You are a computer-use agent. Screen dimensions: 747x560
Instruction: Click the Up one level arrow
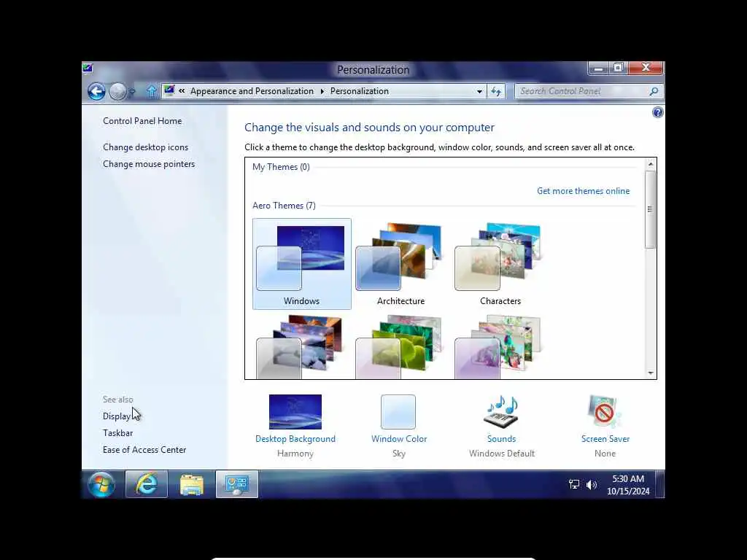151,91
